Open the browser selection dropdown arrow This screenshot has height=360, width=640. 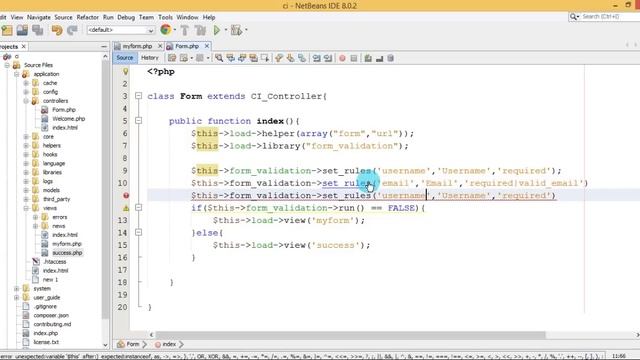click(x=175, y=30)
